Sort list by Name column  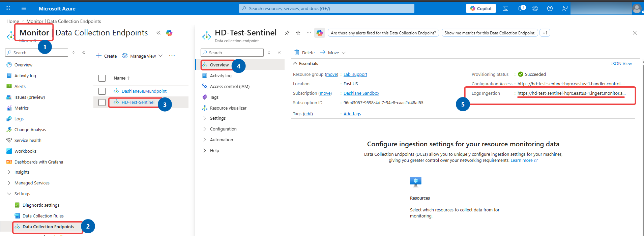(122, 78)
